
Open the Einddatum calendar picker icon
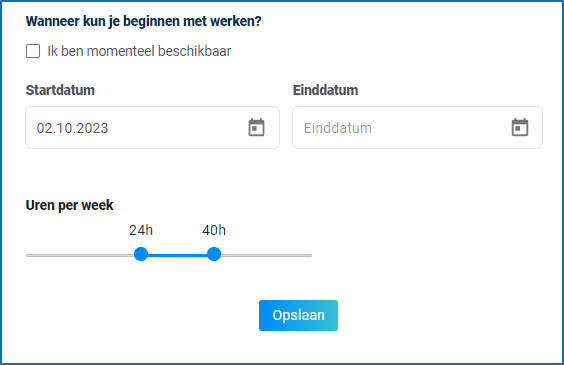tap(520, 127)
